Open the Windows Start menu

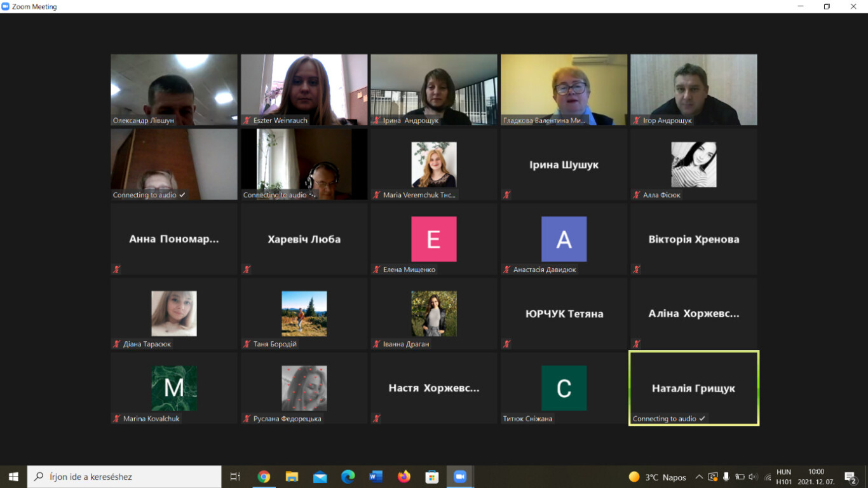13,477
